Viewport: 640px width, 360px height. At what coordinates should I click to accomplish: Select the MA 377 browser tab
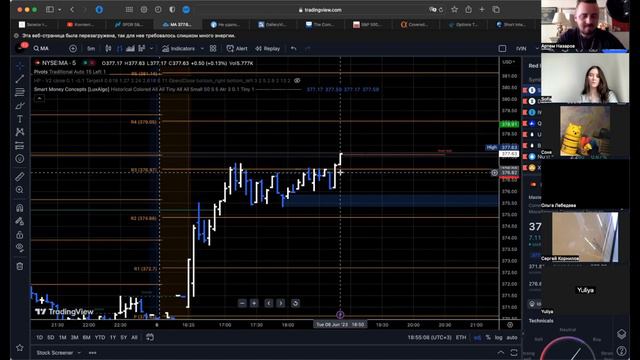(177, 24)
